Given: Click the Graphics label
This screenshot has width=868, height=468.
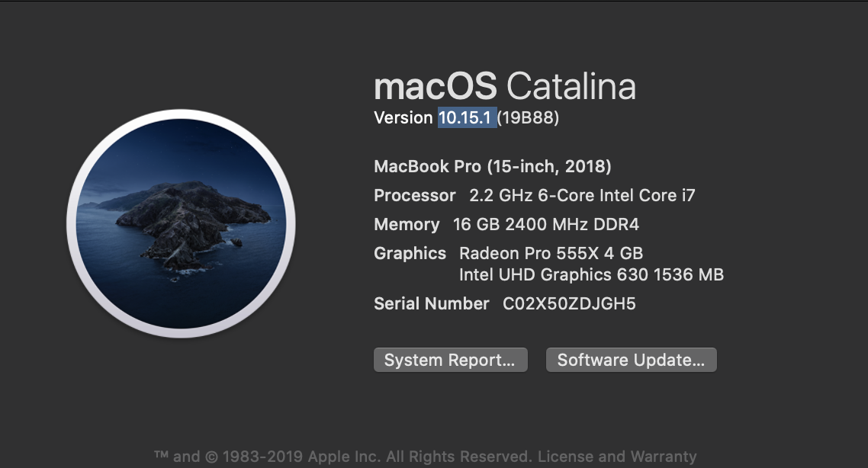Looking at the screenshot, I should click(x=410, y=253).
